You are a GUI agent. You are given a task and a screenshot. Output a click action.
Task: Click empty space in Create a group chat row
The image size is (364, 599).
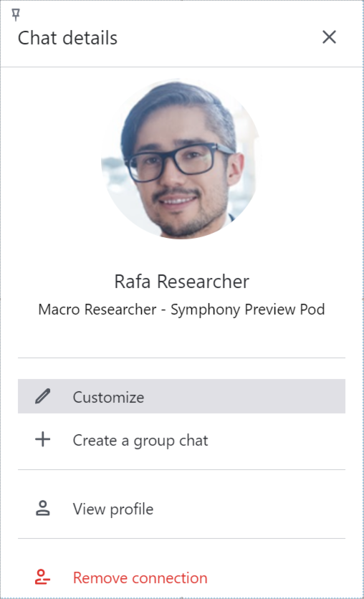(x=275, y=440)
